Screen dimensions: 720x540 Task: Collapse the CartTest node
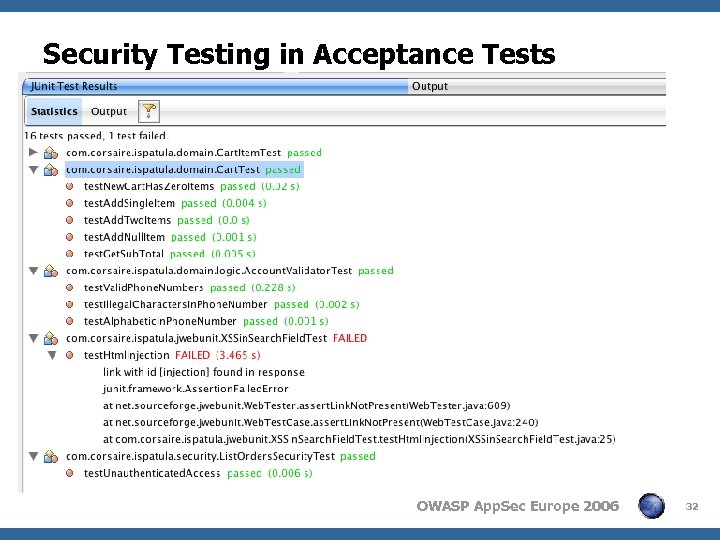pos(33,170)
